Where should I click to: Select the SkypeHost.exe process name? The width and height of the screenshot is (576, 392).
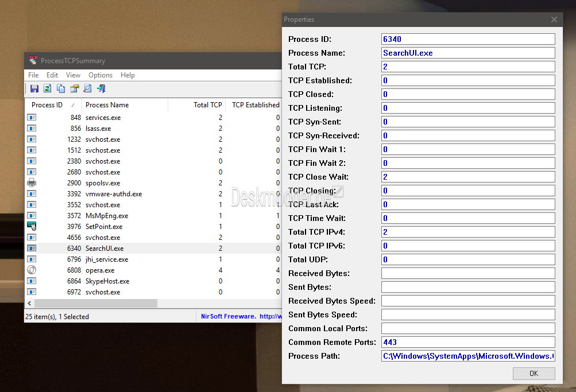click(x=107, y=281)
